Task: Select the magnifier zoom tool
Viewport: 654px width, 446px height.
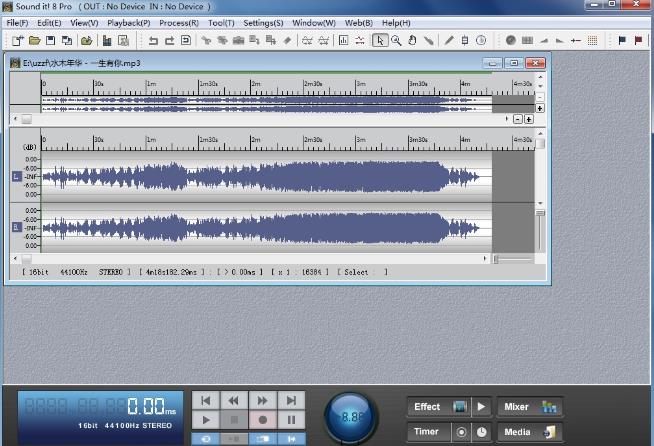Action: coord(396,40)
